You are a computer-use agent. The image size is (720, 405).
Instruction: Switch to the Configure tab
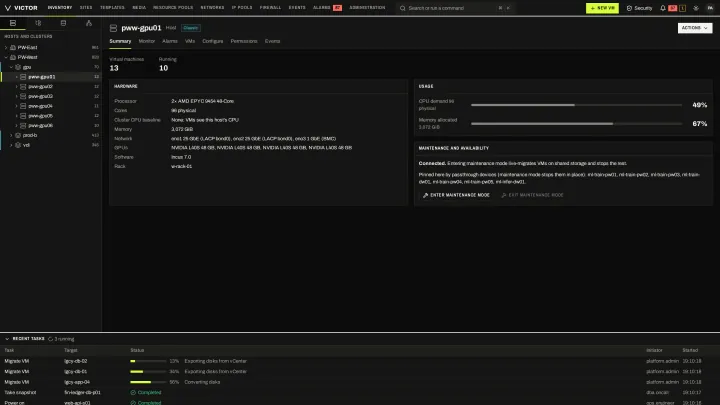(213, 41)
